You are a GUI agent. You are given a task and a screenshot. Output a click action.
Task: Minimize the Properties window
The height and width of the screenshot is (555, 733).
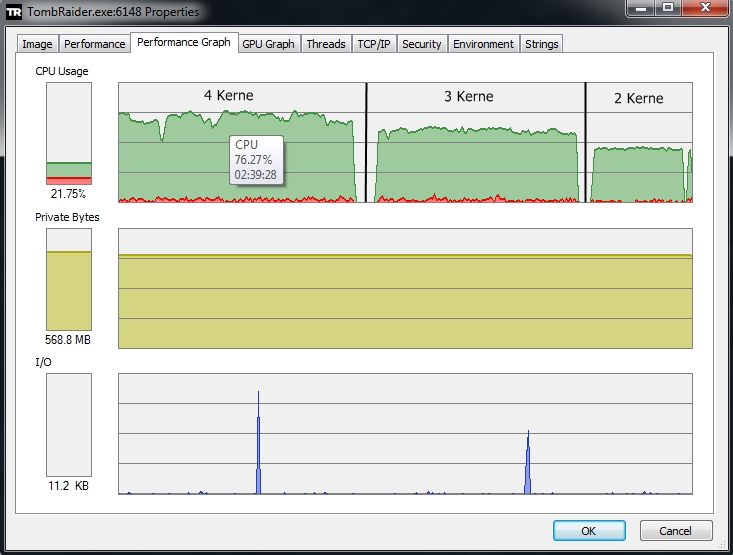(640, 8)
